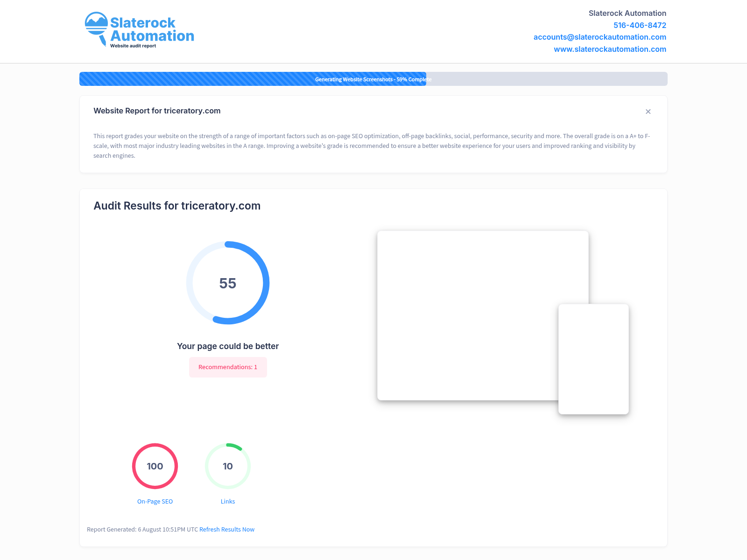This screenshot has width=747, height=560.
Task: Open the Links section link
Action: pos(228,502)
